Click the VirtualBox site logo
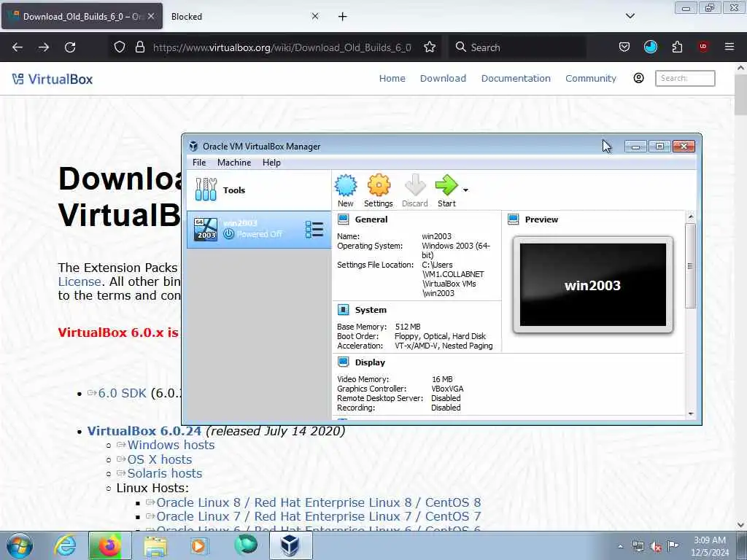The height and width of the screenshot is (560, 747). [53, 79]
